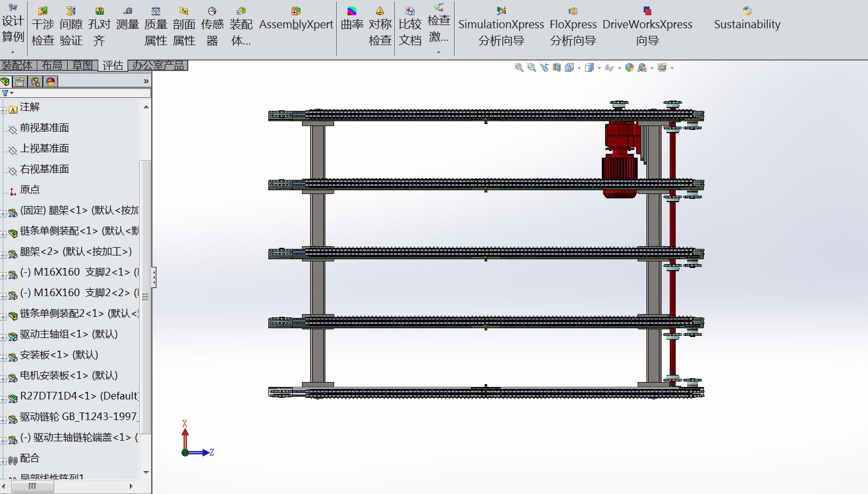Open the 传感器 sensor tool
The width and height of the screenshot is (868, 494).
212,26
